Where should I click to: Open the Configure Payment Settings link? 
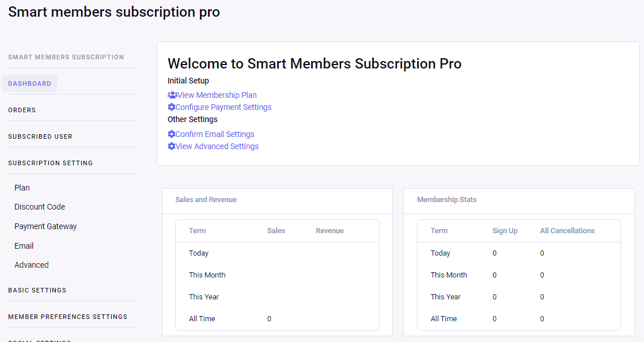click(223, 107)
